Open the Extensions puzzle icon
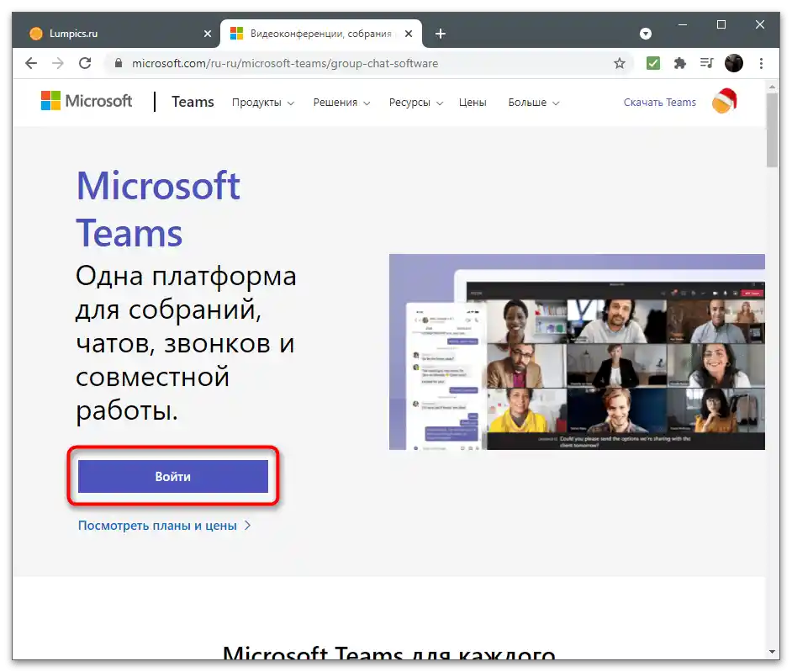 (x=680, y=63)
